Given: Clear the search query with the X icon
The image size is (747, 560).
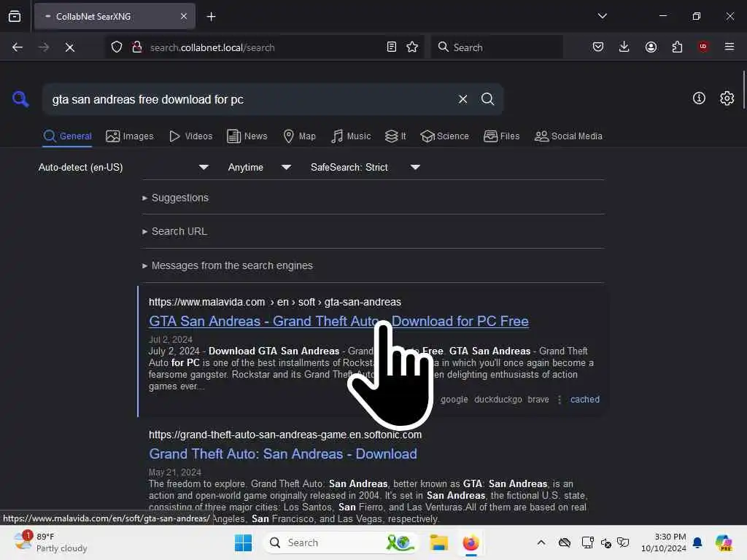Looking at the screenshot, I should tap(462, 99).
